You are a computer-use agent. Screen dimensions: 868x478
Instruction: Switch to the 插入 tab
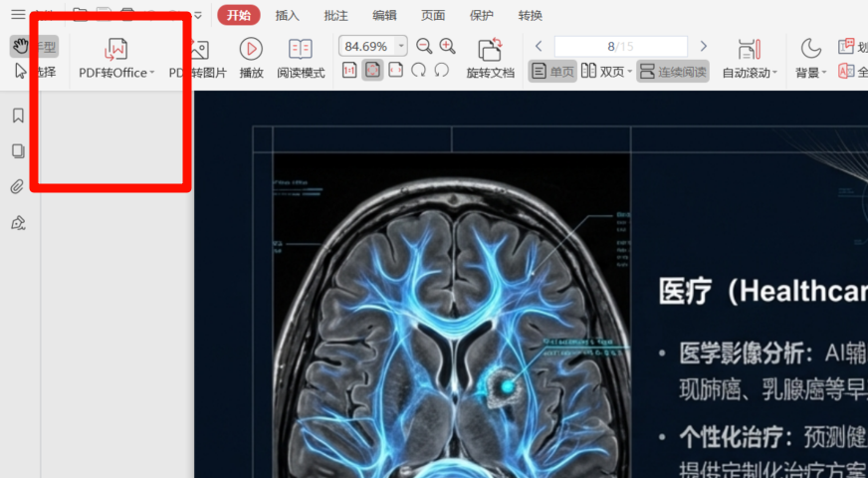pyautogui.click(x=288, y=16)
